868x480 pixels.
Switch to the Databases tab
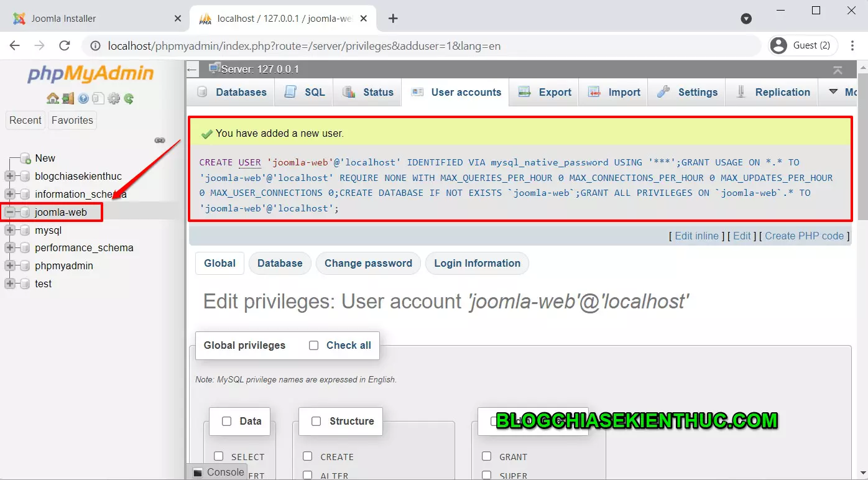[x=231, y=92]
